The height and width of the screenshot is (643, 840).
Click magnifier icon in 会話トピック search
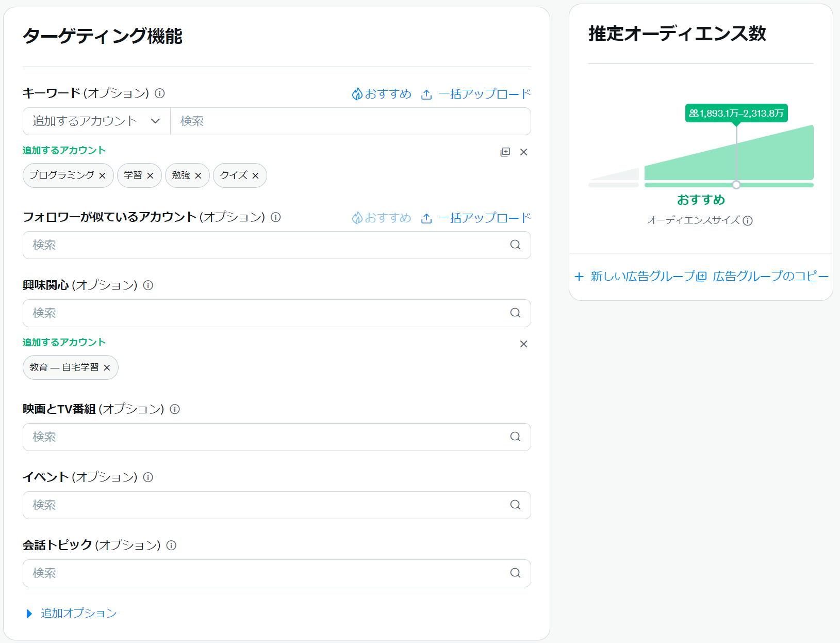pyautogui.click(x=516, y=573)
